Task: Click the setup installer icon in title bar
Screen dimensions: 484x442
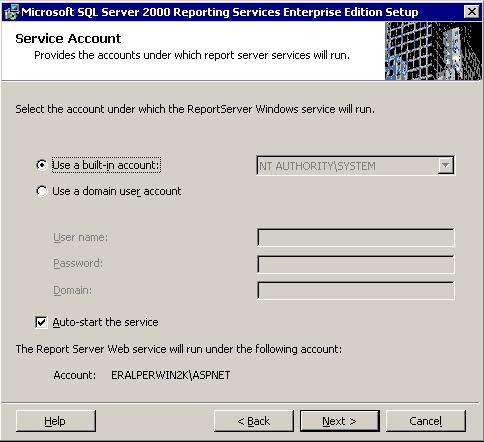Action: click(x=11, y=12)
